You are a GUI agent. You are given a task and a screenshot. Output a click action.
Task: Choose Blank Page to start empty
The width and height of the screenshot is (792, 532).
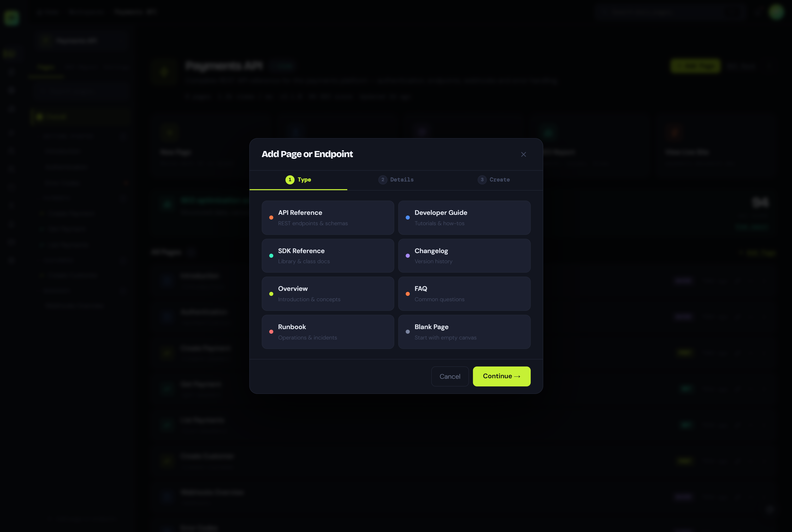pyautogui.click(x=464, y=331)
